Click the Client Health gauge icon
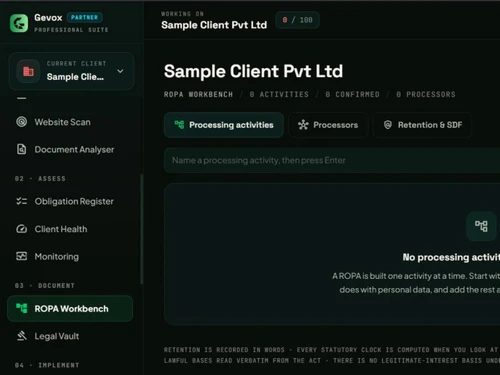The height and width of the screenshot is (375, 500). coord(22,229)
